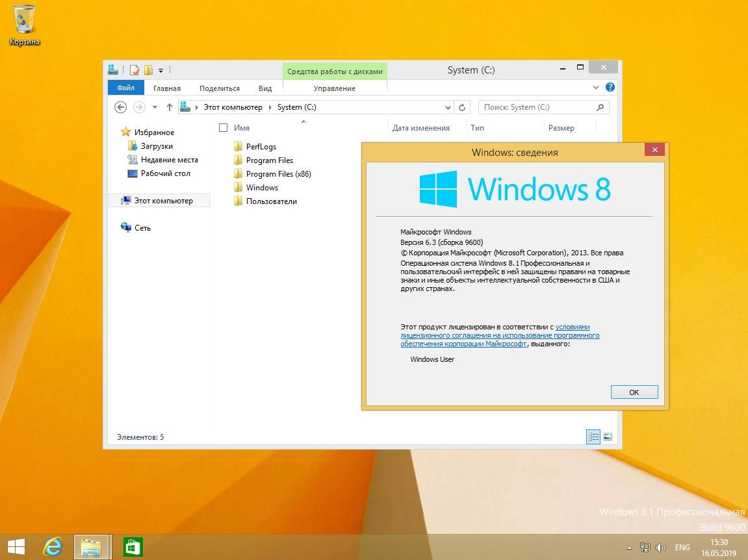
Task: Open Explorer help with the question mark icon
Action: (x=610, y=87)
